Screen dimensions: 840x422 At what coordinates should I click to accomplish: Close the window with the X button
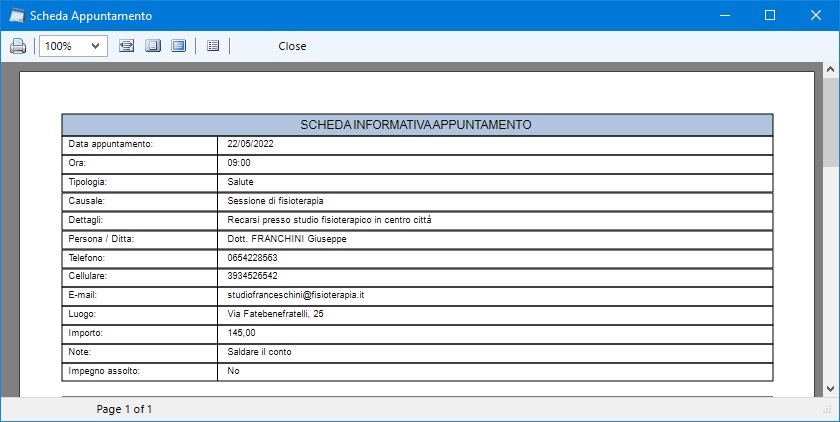tap(816, 16)
